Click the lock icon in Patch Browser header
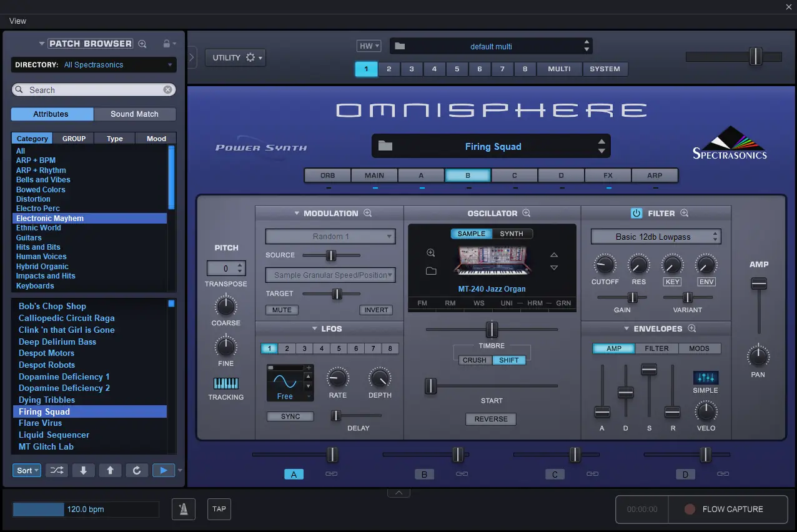The width and height of the screenshot is (797, 532). pyautogui.click(x=166, y=44)
